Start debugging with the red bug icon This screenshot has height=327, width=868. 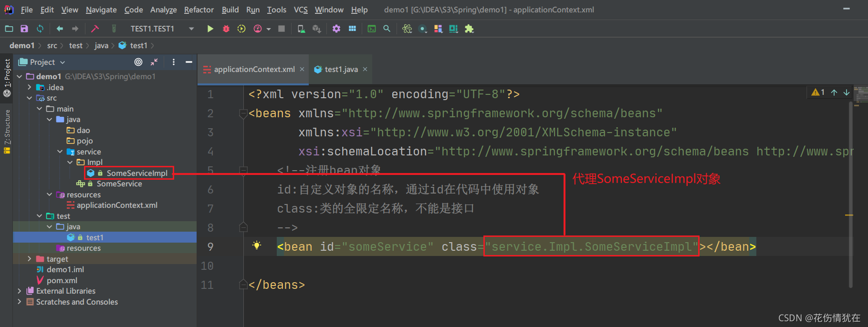[226, 29]
